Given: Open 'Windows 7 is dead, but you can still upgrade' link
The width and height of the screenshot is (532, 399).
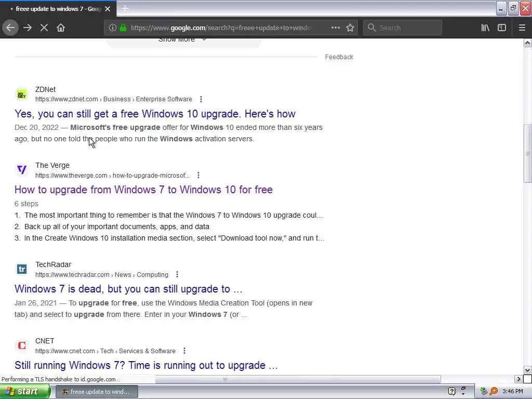Looking at the screenshot, I should click(x=128, y=289).
